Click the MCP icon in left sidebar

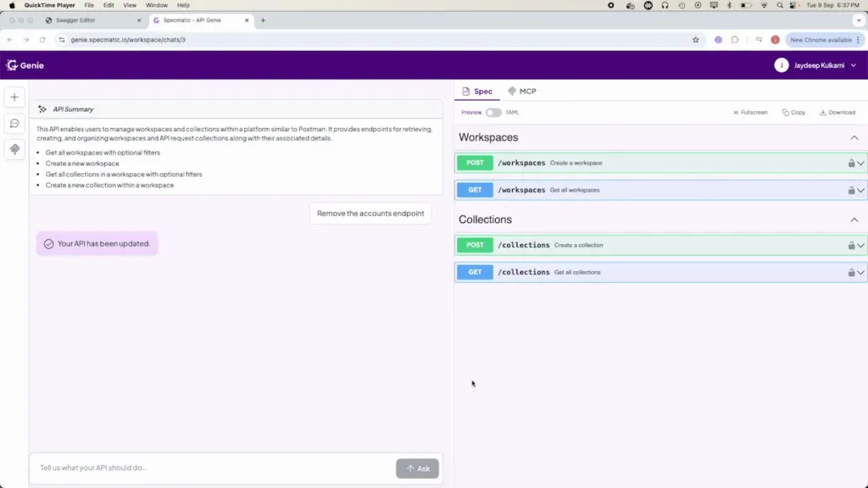pyautogui.click(x=14, y=149)
